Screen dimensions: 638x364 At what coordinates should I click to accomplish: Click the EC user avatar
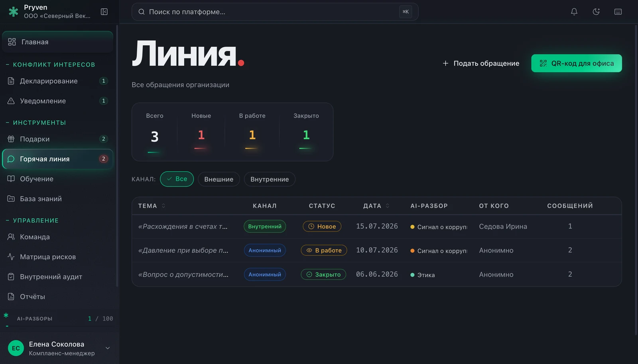click(x=16, y=348)
